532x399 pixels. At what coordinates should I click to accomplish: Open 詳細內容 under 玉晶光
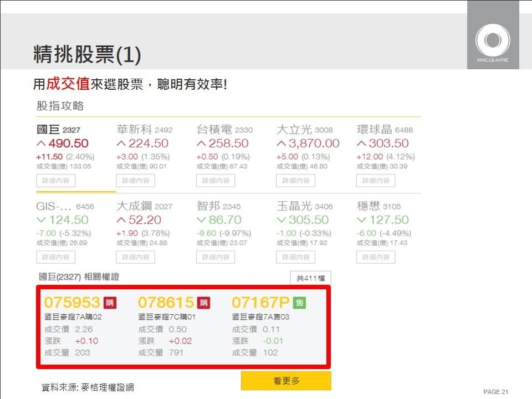295,257
